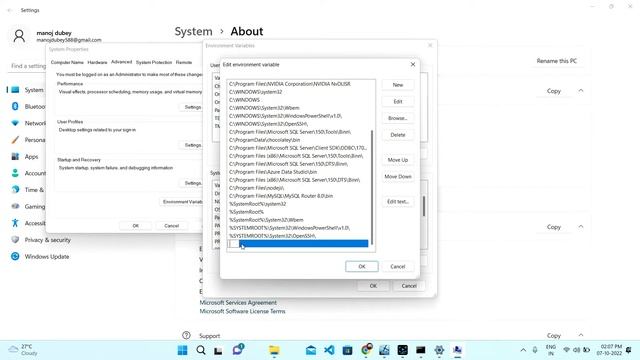Screen dimensions: 640x360
Task: Copy device specifications in Settings About
Action: [553, 91]
